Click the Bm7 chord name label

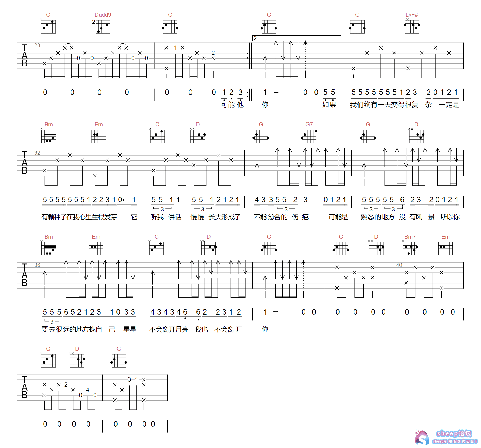click(410, 237)
